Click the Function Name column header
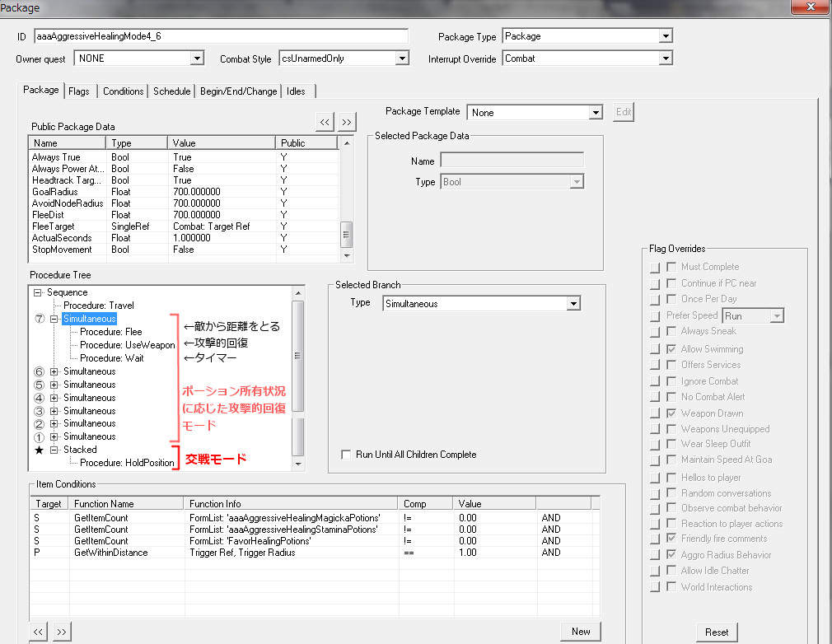Viewport: 832px width, 644px height. [x=127, y=504]
